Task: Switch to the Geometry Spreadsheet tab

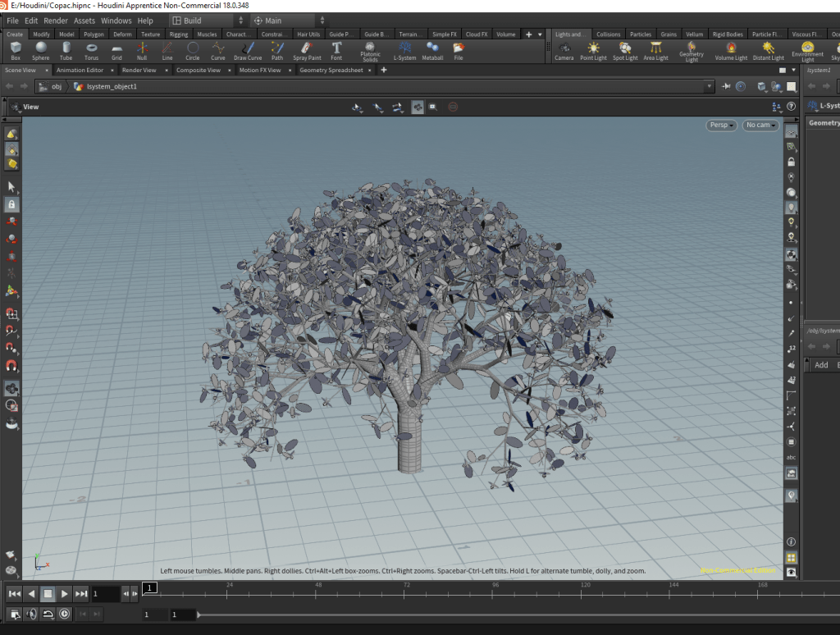Action: click(x=330, y=71)
